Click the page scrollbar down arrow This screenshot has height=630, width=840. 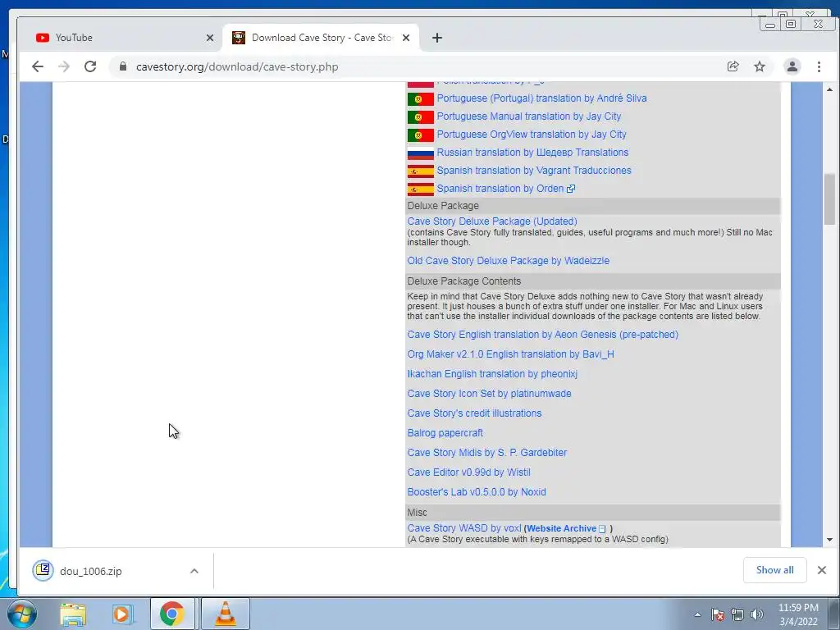pos(830,540)
